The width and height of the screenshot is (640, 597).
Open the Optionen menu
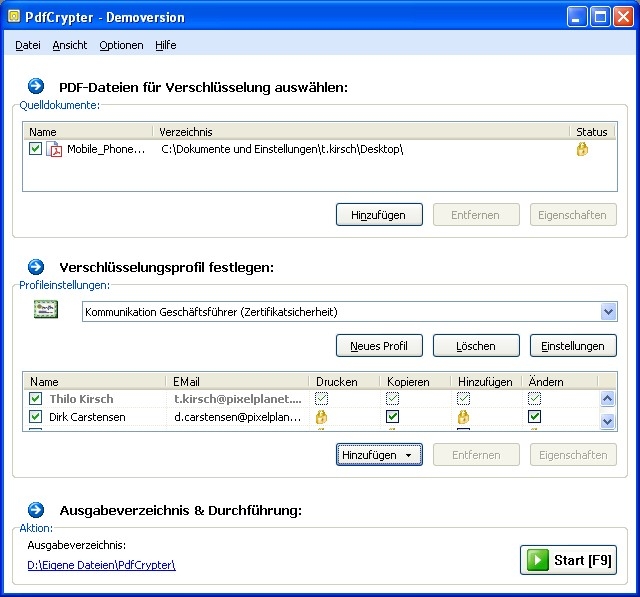click(x=121, y=45)
